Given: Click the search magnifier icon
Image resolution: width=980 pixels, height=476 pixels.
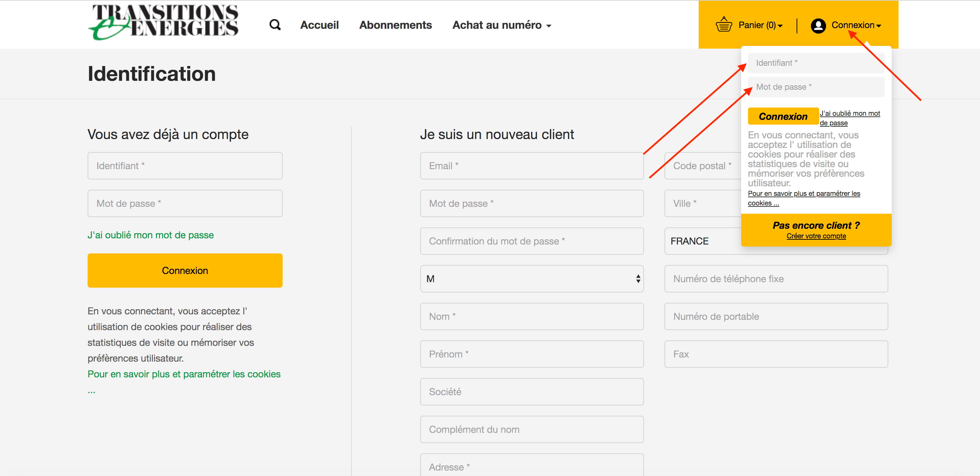Looking at the screenshot, I should (275, 25).
